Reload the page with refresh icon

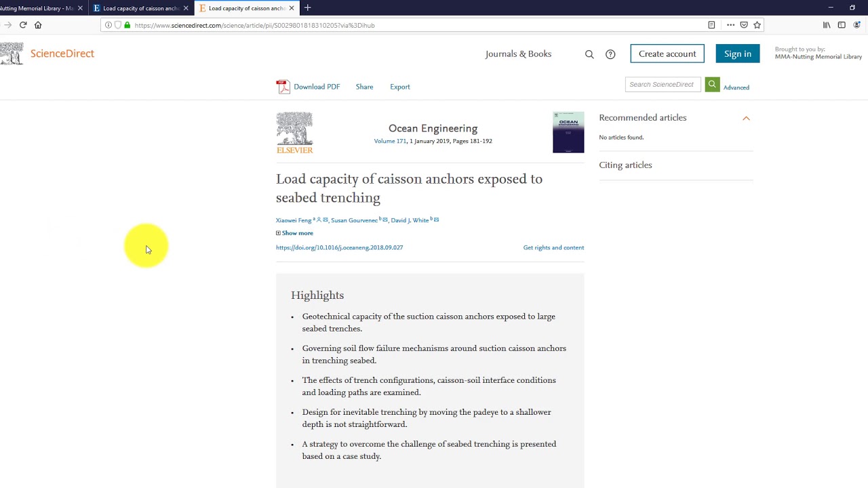coord(23,25)
